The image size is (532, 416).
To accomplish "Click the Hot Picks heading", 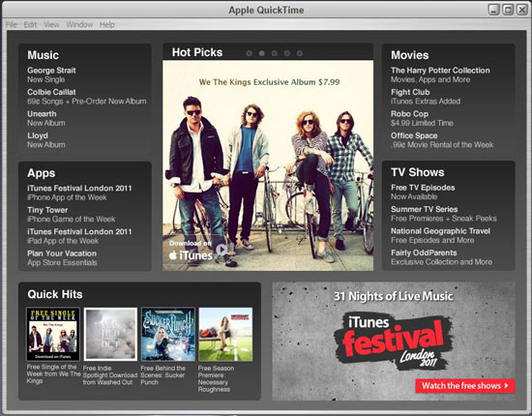I will point(197,52).
